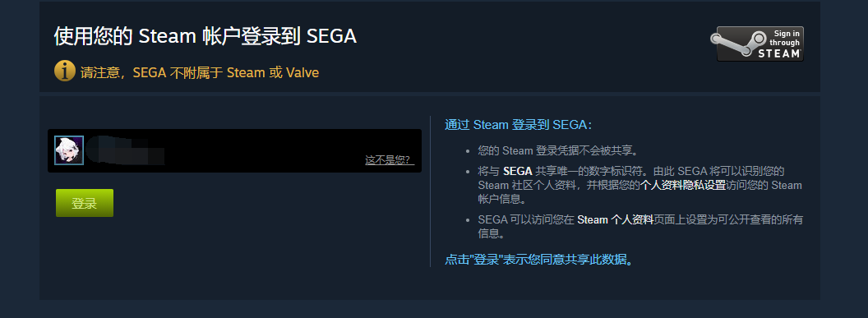
Task: Click the bold SEGA word in the second bullet
Action: pyautogui.click(x=518, y=171)
